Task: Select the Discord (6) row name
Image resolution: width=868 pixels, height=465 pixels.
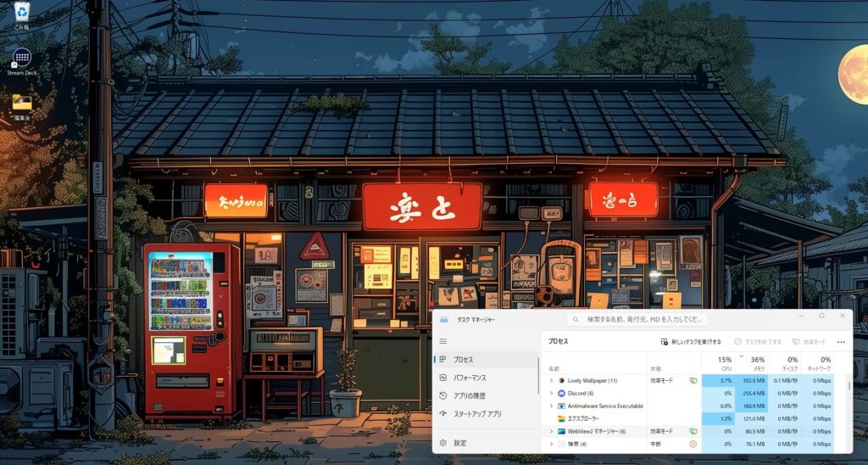Action: (580, 394)
